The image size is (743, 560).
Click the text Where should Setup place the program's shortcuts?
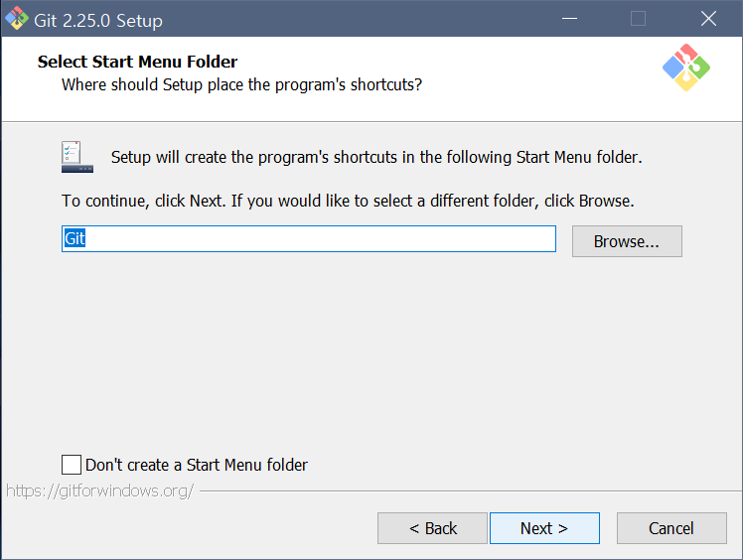click(241, 84)
